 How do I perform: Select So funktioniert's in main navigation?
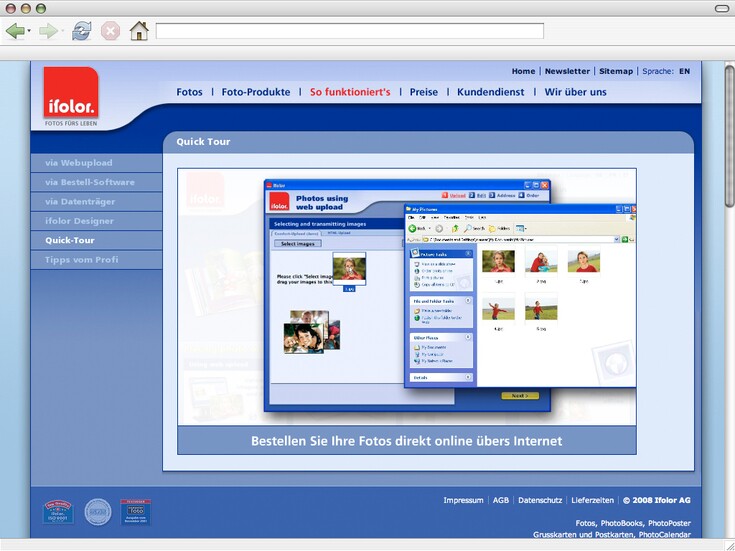(350, 92)
